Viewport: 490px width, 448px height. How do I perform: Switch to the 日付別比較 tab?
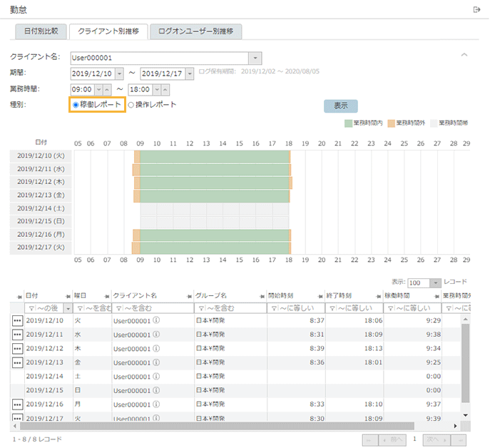coord(41,32)
